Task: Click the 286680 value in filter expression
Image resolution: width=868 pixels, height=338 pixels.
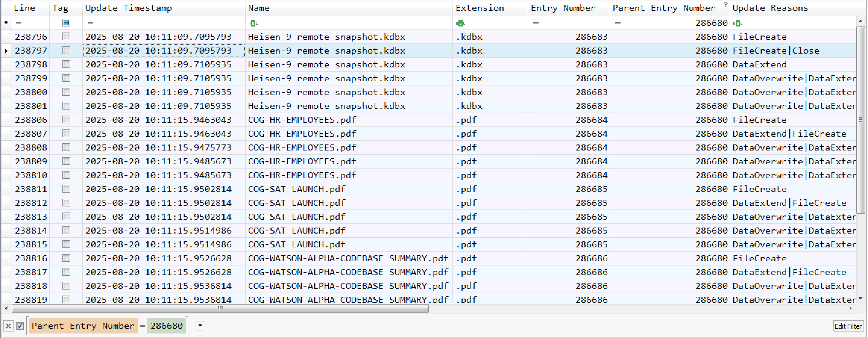Action: (x=166, y=326)
